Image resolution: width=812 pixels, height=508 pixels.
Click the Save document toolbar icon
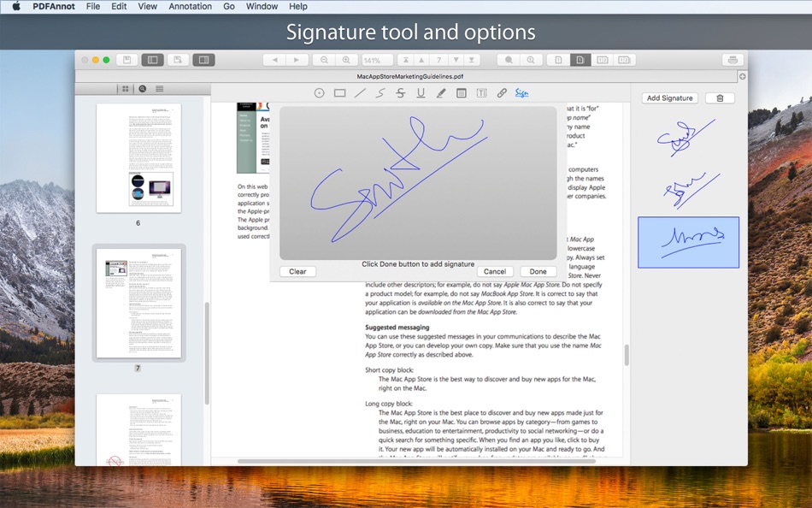pos(127,60)
